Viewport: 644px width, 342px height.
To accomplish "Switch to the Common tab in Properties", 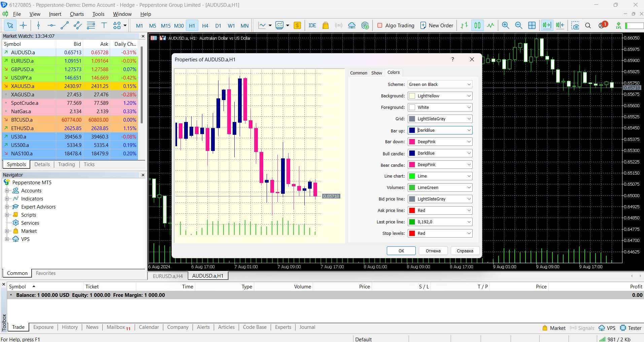I will tap(359, 73).
